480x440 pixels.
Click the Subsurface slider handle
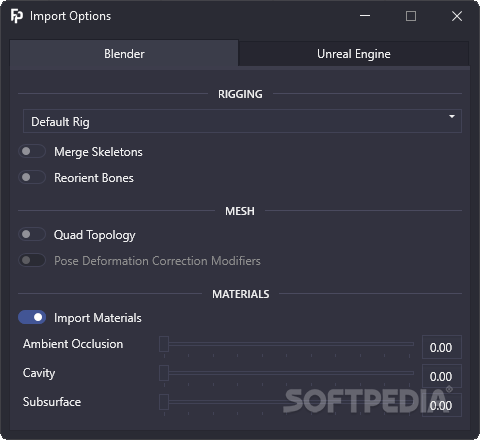[164, 402]
